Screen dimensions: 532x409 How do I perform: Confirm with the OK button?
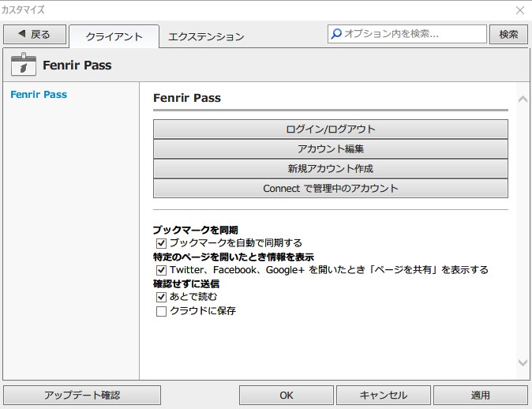click(287, 395)
